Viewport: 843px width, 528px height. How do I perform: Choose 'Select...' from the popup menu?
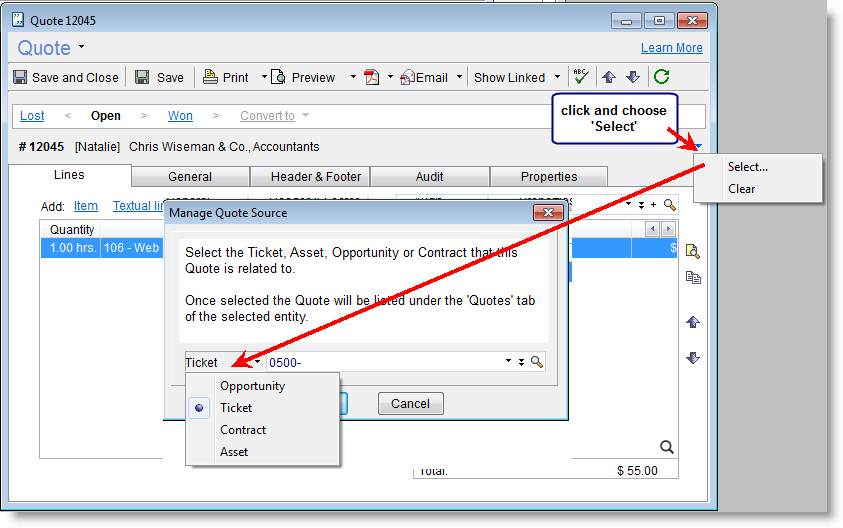pyautogui.click(x=748, y=167)
